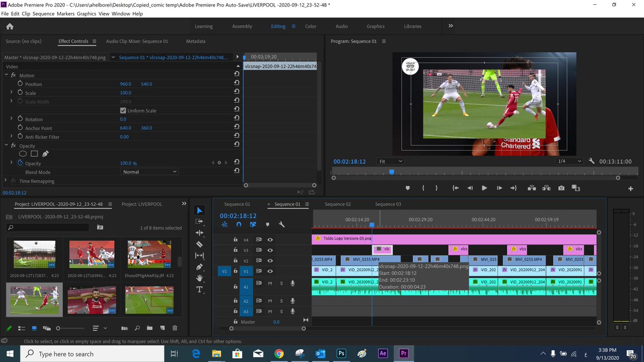644x362 pixels.
Task: Click the timeline wrench settings icon
Action: coord(281,225)
